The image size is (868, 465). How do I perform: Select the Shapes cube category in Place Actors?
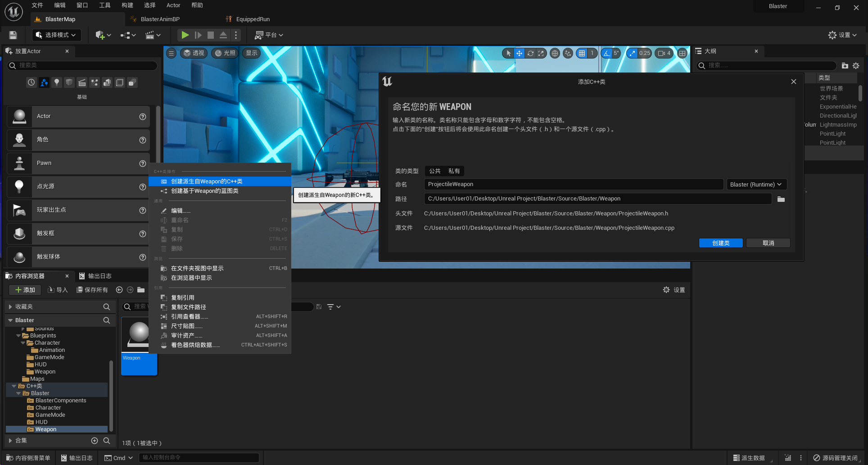[x=69, y=82]
